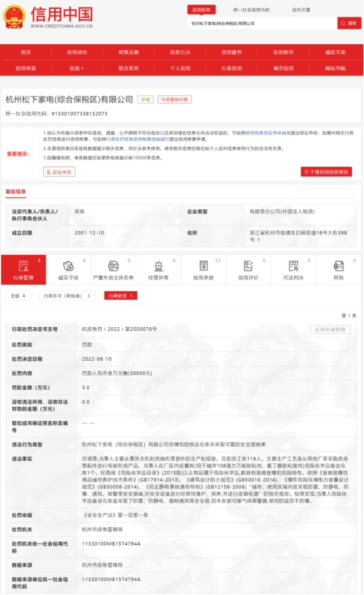Click legal representative name 吴亮
Screen dimensions: 364x595
(79, 212)
